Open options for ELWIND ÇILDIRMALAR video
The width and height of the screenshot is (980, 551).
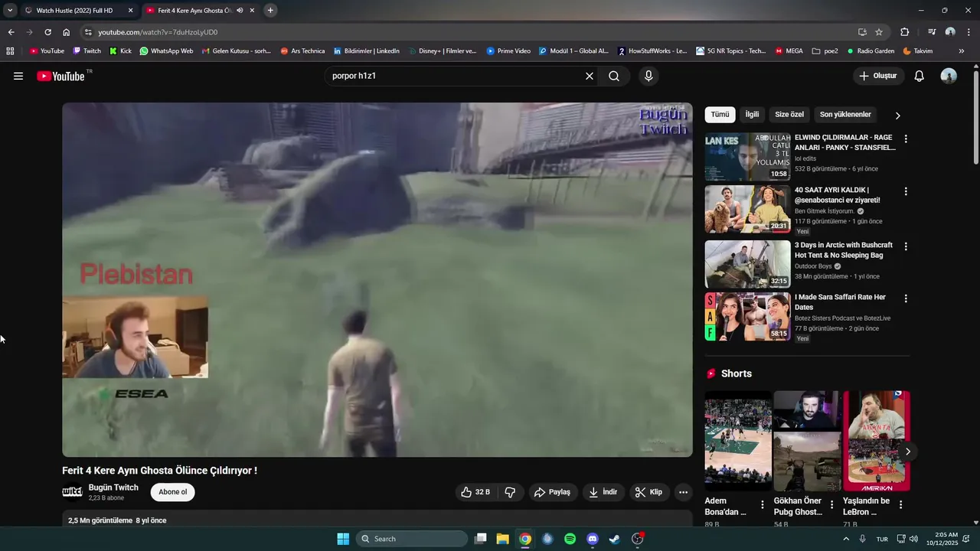pos(906,139)
